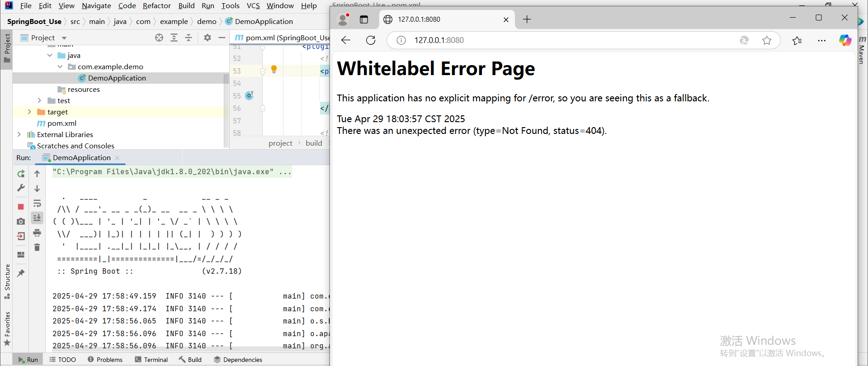The height and width of the screenshot is (366, 868).
Task: Close the DemoApplication run tab
Action: point(117,158)
